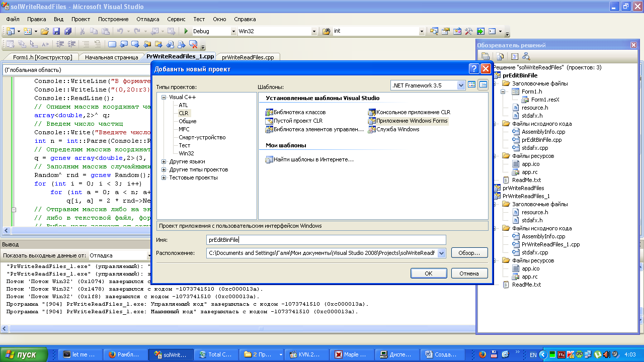The width and height of the screenshot is (644, 362).
Task: Click the Save floppy disk icon
Action: (x=56, y=31)
